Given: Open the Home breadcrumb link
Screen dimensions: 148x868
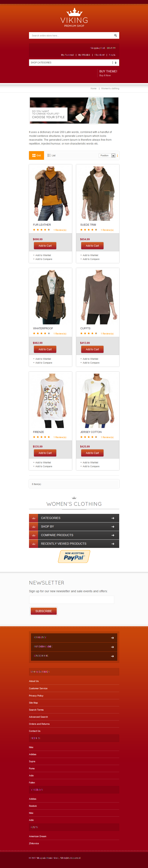Looking at the screenshot, I should 94,88.
